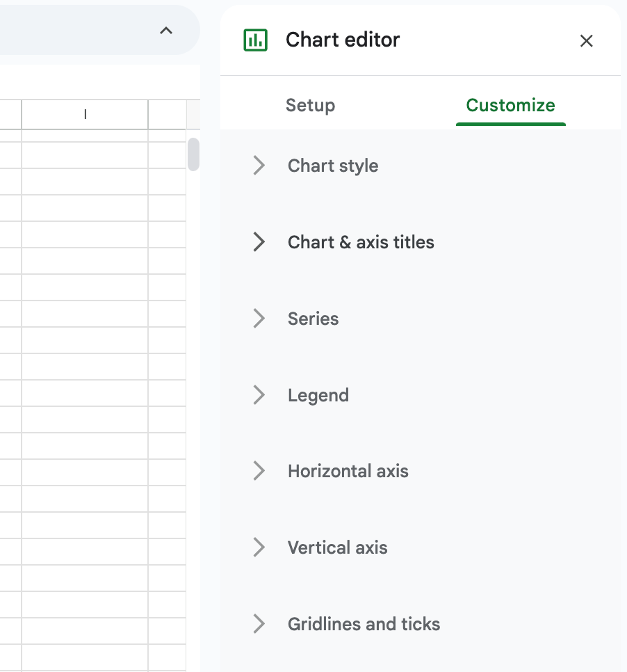Close the Chart editor panel
627x672 pixels.
(587, 41)
